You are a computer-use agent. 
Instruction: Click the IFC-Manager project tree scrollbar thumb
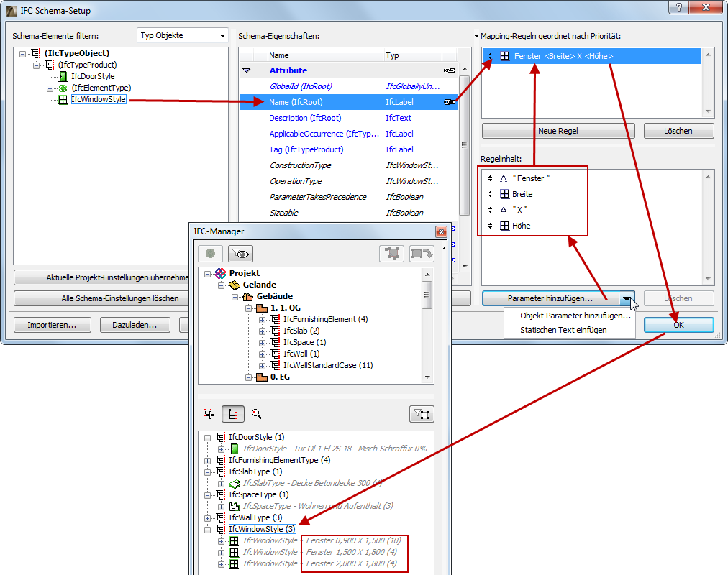point(427,295)
